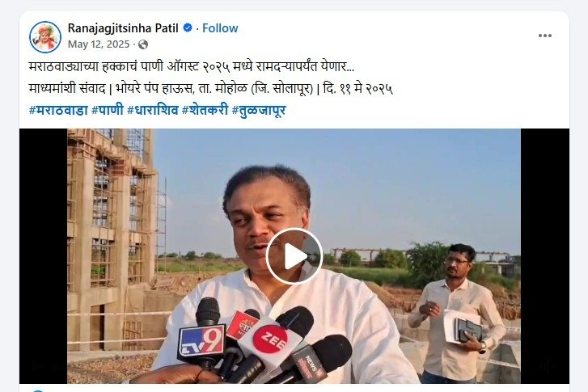This screenshot has width=588, height=392.
Task: Open the #तुळजापूर hashtag
Action: point(259,110)
